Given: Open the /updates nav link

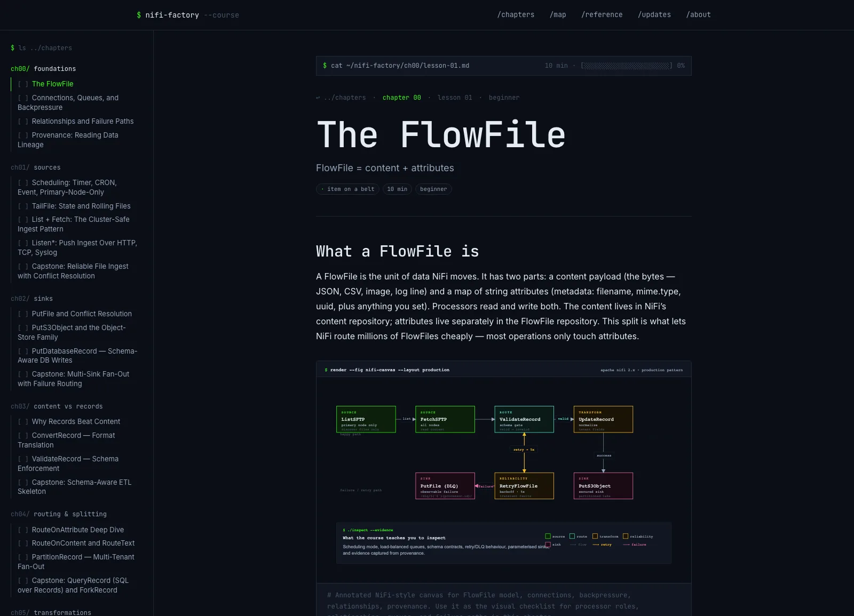Looking at the screenshot, I should [654, 15].
